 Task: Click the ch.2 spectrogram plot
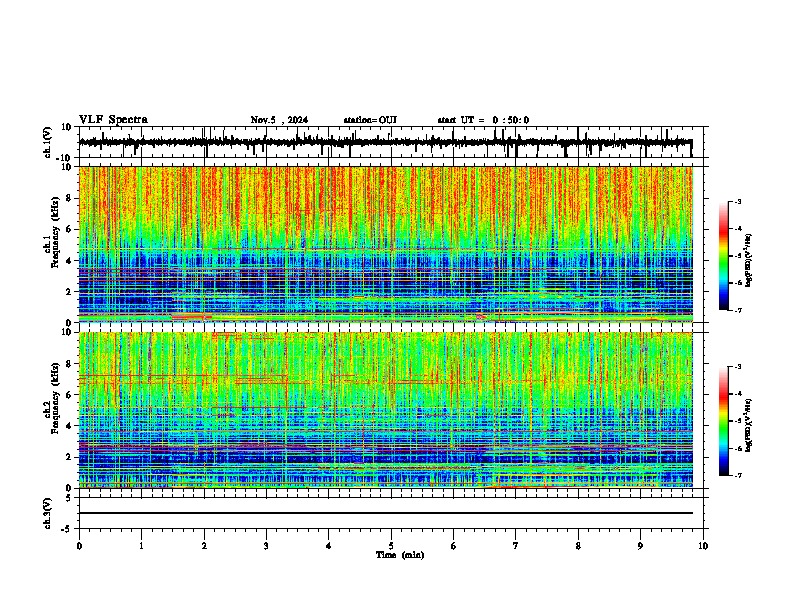coord(386,410)
